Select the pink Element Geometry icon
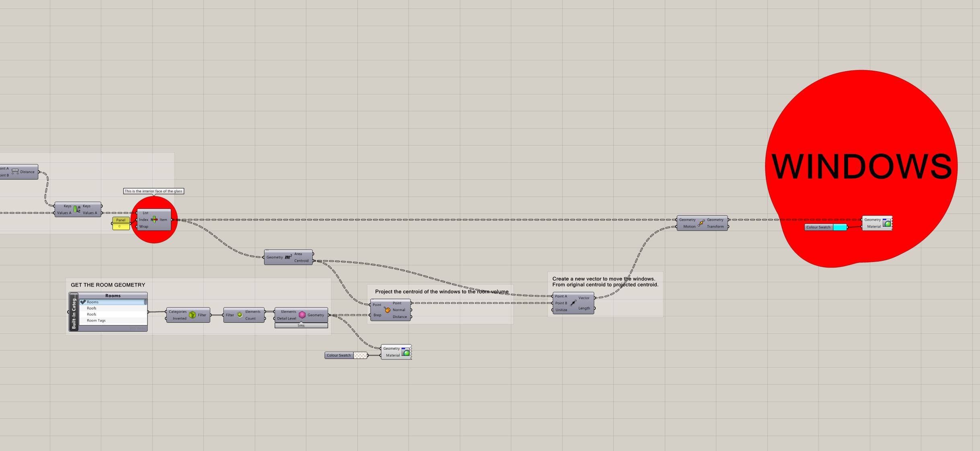This screenshot has height=451, width=980. pos(302,315)
